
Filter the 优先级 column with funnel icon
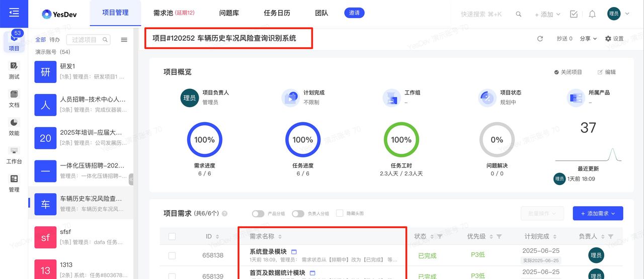click(x=499, y=236)
